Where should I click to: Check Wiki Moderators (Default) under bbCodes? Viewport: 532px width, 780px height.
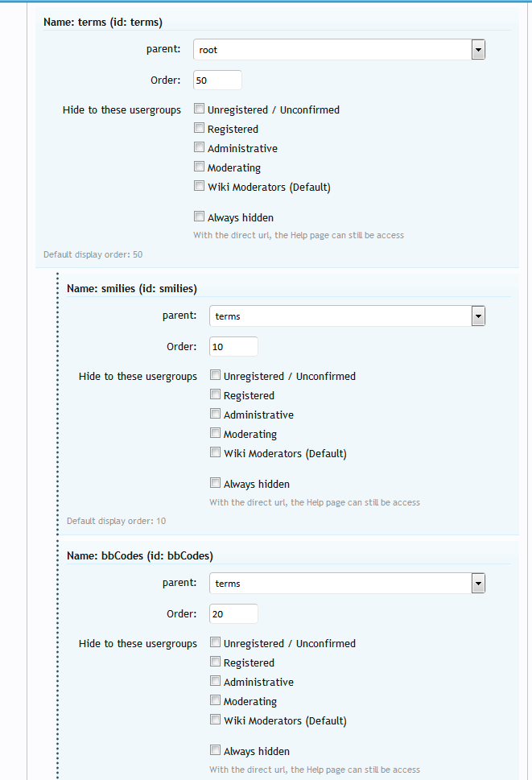click(x=215, y=720)
